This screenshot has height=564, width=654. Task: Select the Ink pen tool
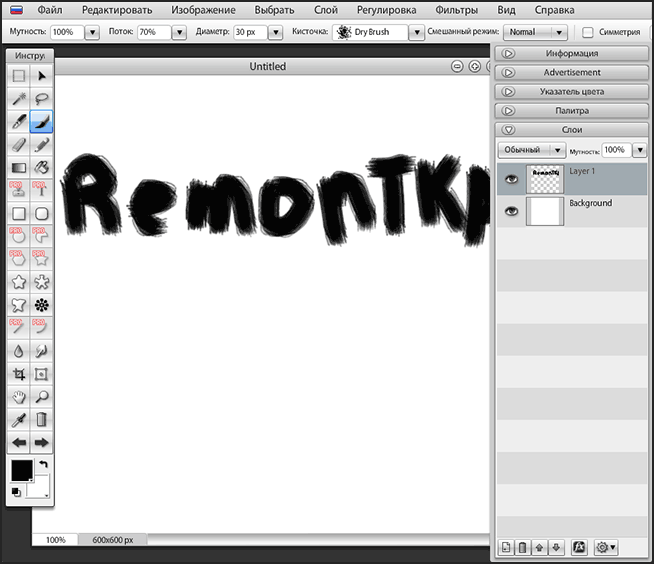coord(18,122)
